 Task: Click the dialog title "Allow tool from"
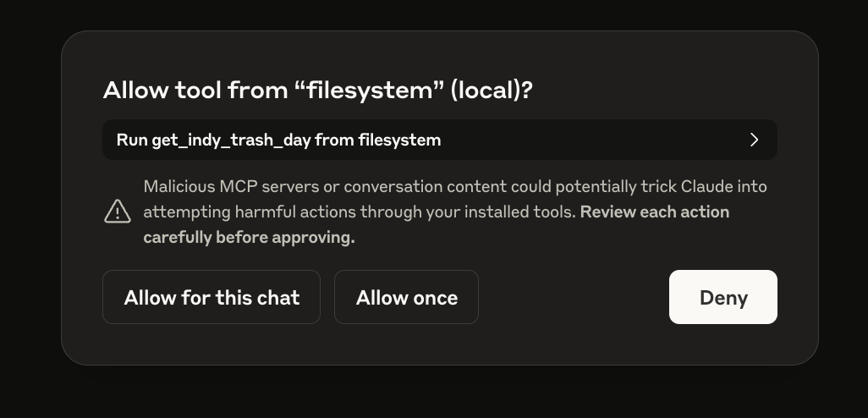195,91
